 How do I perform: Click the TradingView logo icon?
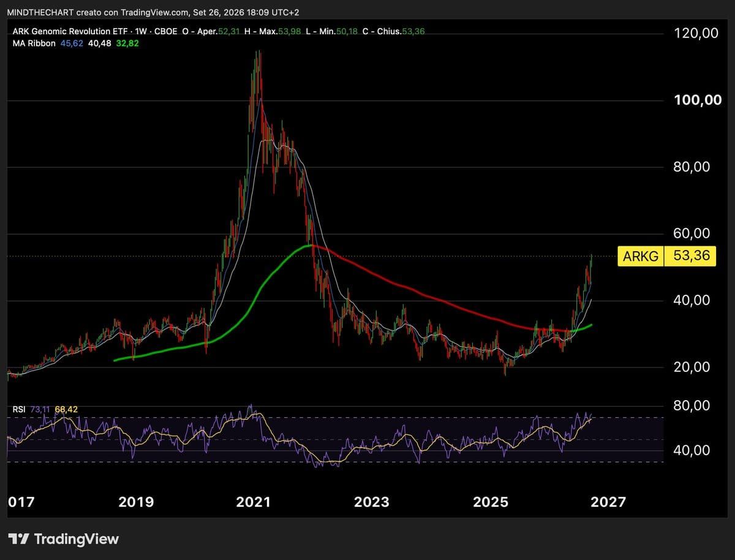(x=18, y=539)
